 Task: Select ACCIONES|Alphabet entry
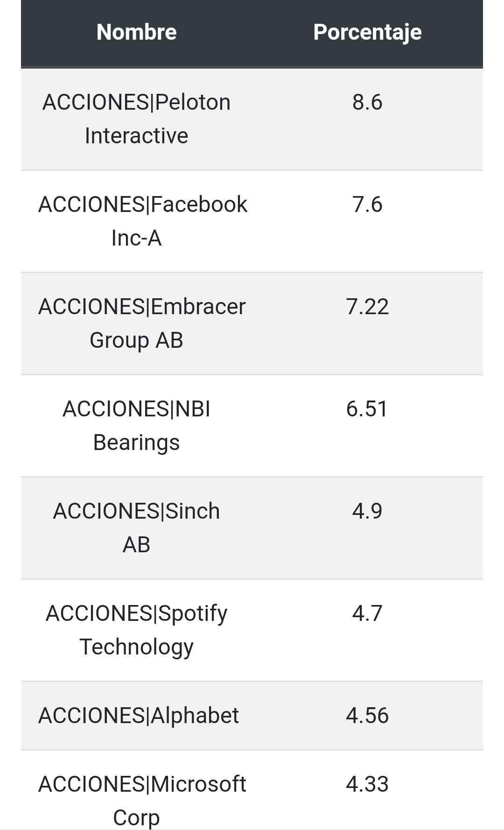[139, 716]
